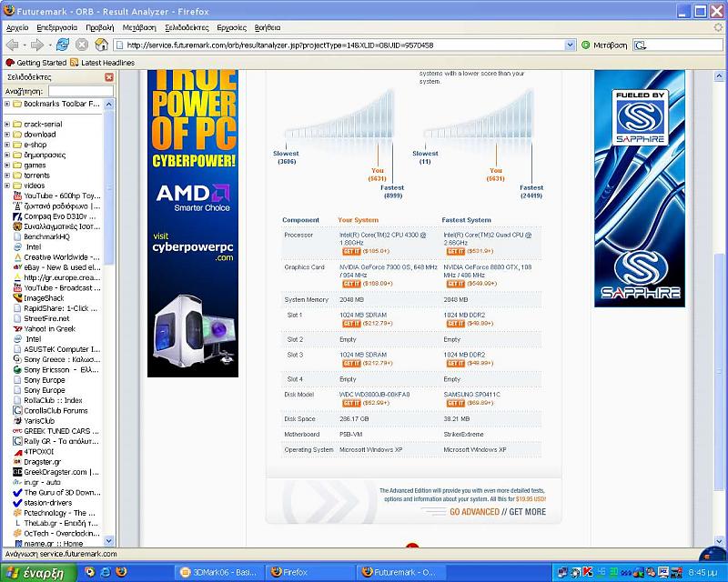Click the CyberPower AMD banner ad

coord(193,223)
